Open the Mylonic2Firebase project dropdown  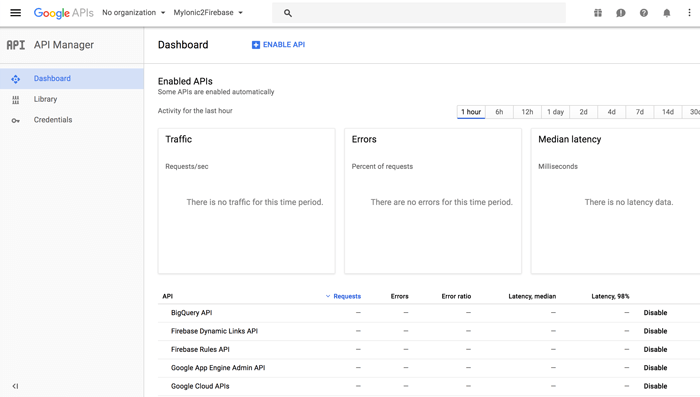tap(208, 13)
